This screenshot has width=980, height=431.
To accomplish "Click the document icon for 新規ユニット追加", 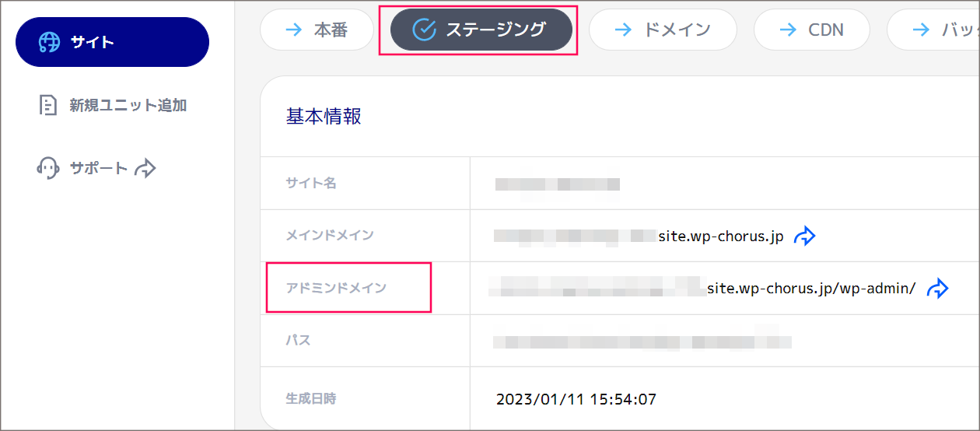I will (48, 105).
